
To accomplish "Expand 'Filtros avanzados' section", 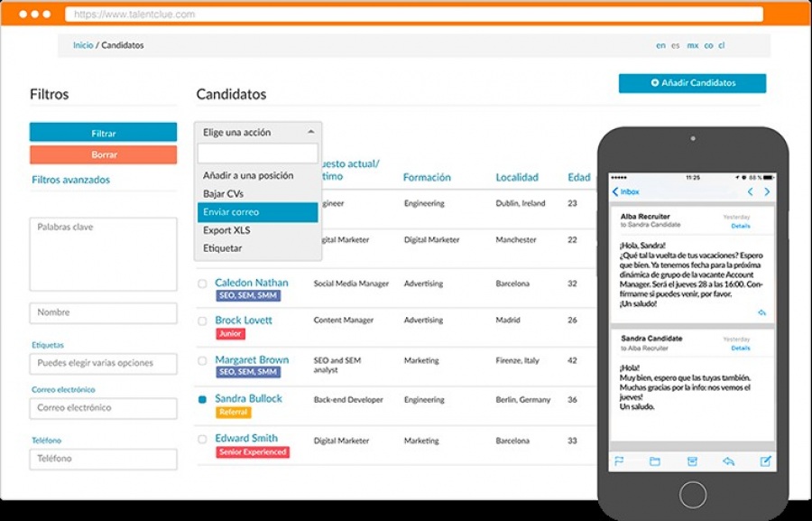I will pos(70,180).
